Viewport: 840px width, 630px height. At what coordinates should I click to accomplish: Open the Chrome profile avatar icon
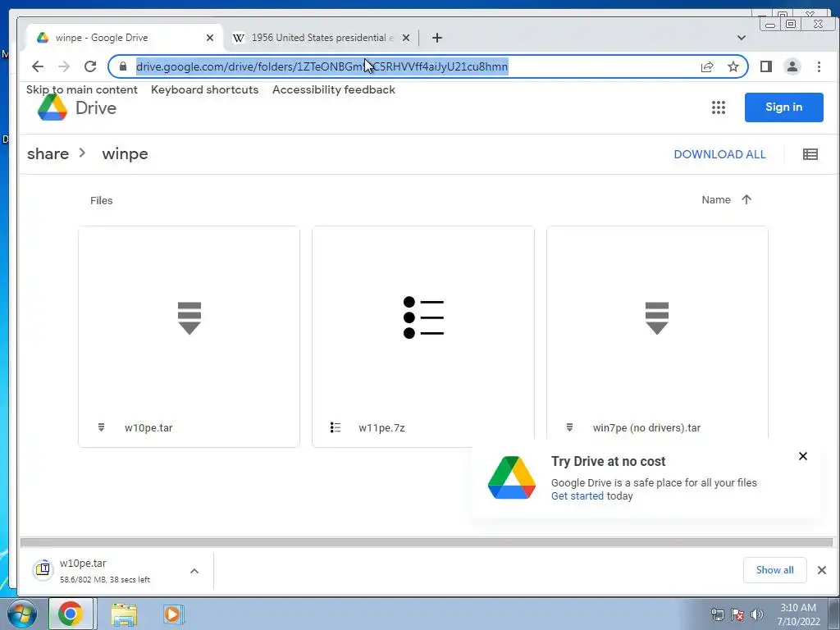[792, 66]
